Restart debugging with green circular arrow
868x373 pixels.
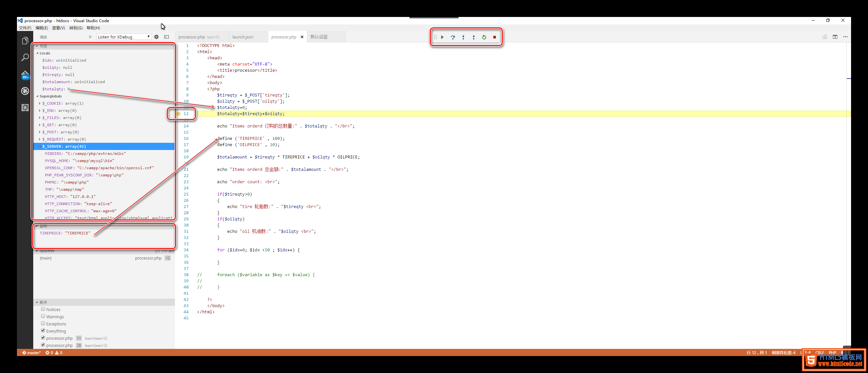(484, 37)
